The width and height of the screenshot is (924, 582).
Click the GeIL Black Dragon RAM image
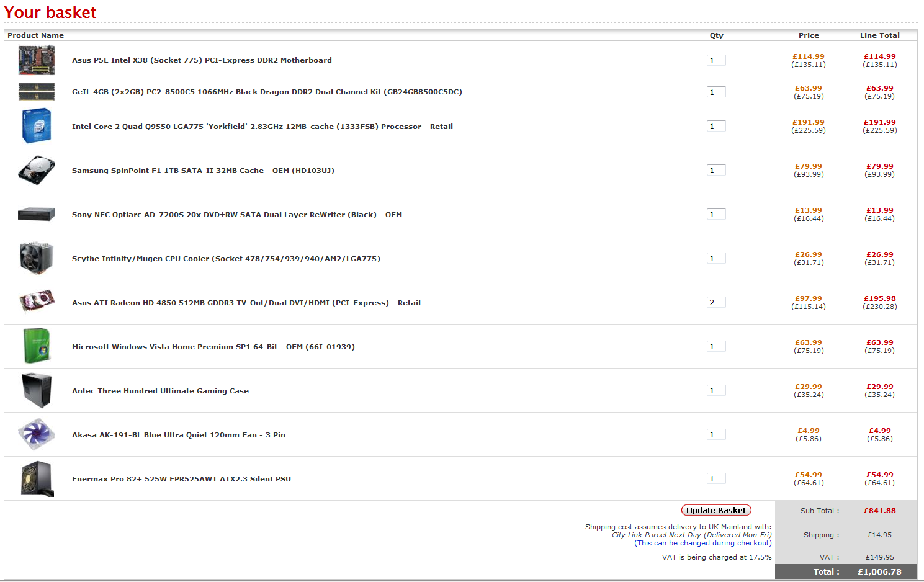coord(37,92)
